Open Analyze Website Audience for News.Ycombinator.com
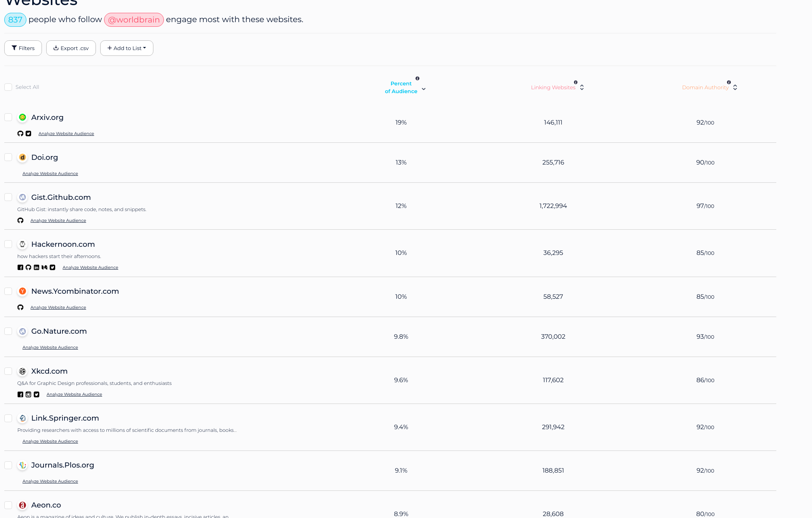This screenshot has width=812, height=518. pos(58,307)
